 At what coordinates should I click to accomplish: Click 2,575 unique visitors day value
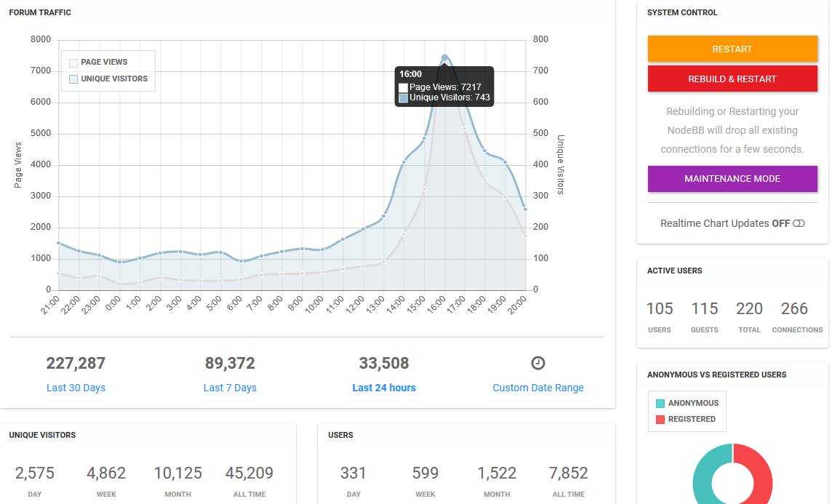coord(34,473)
